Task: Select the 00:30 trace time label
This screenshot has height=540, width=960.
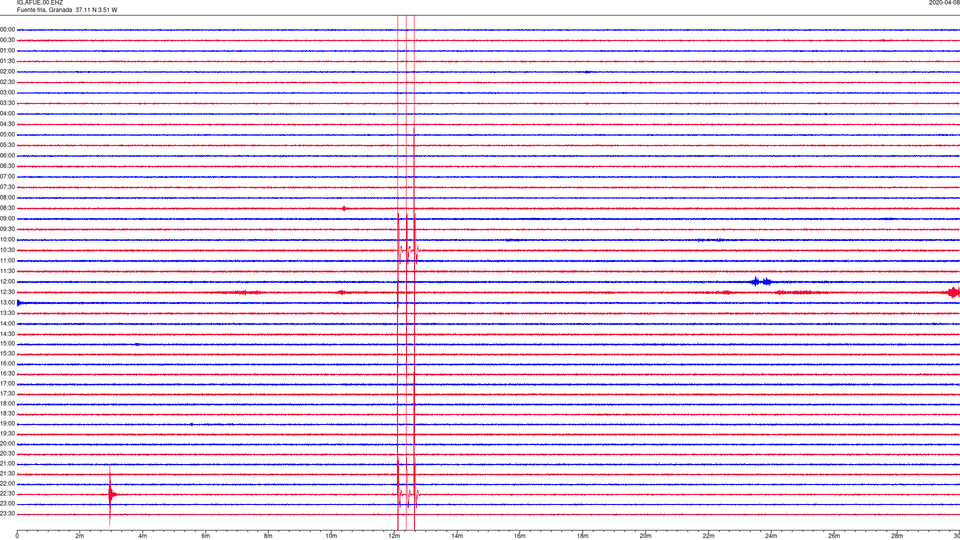Action: [x=7, y=40]
